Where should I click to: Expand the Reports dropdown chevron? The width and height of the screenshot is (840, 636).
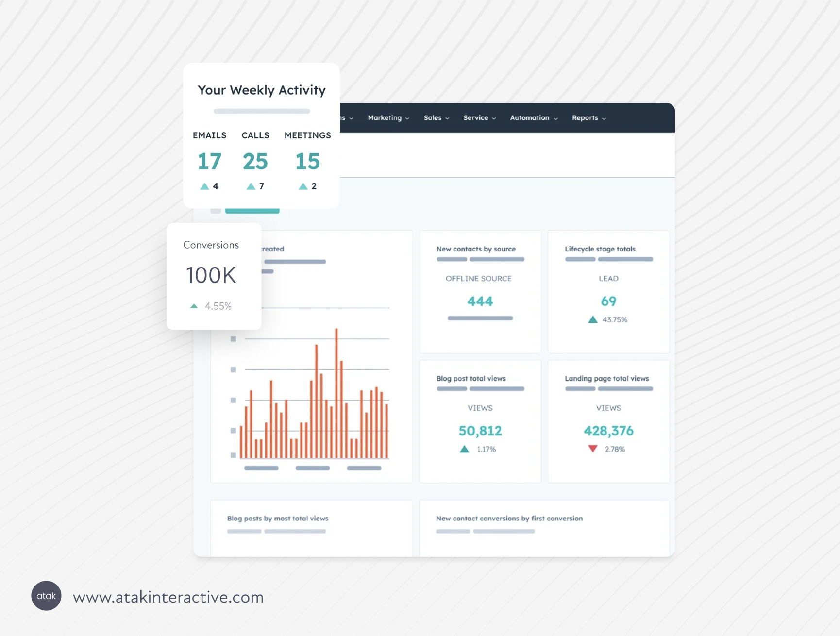(x=604, y=118)
